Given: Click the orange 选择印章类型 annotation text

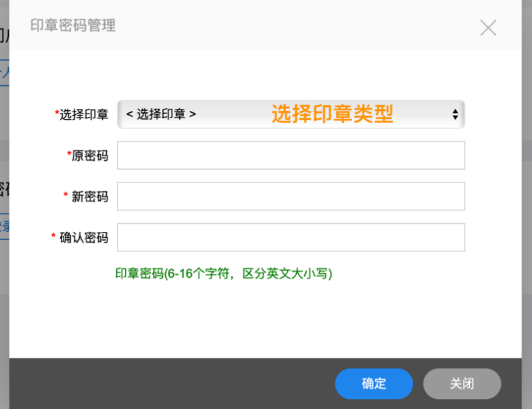Looking at the screenshot, I should (332, 114).
